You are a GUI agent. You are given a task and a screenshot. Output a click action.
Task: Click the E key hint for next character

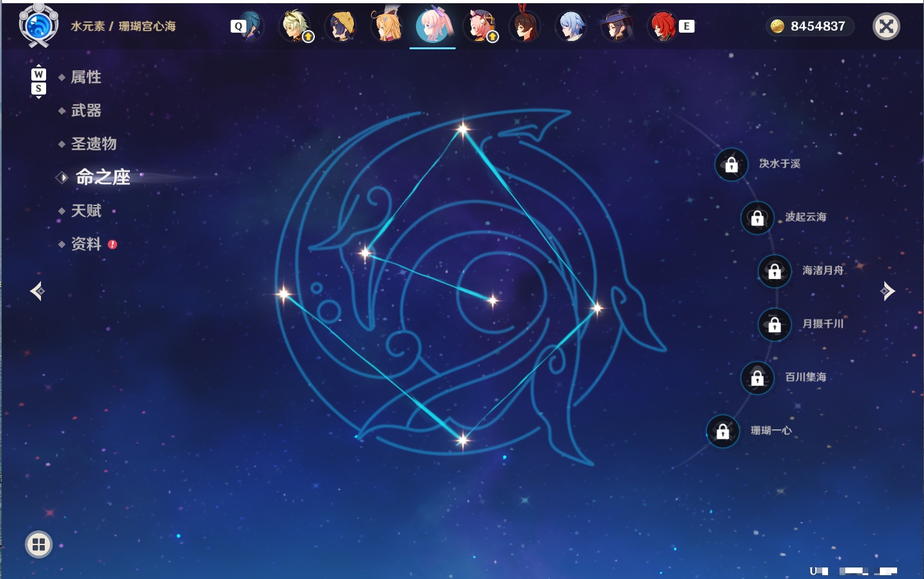[687, 26]
